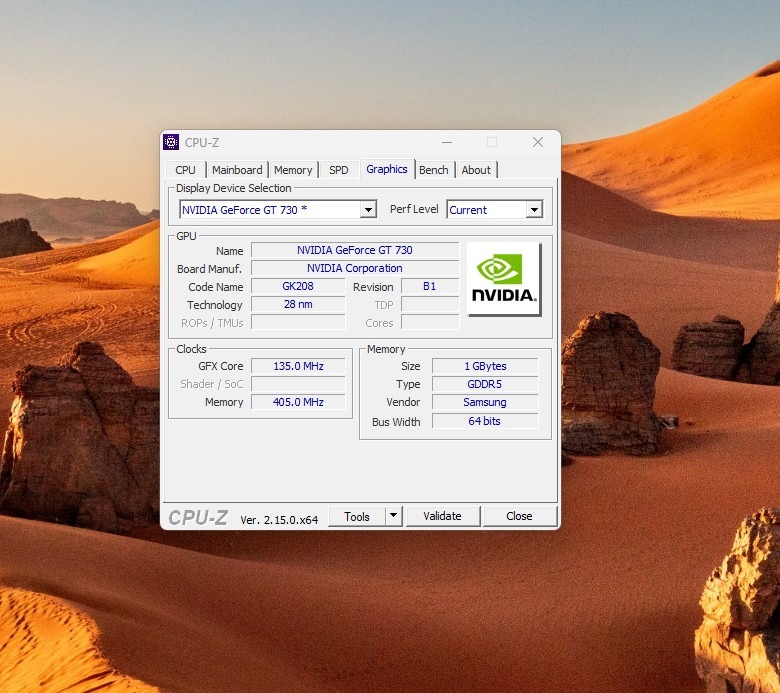Click the NVIDIA logo image
780x693 pixels.
coord(504,279)
